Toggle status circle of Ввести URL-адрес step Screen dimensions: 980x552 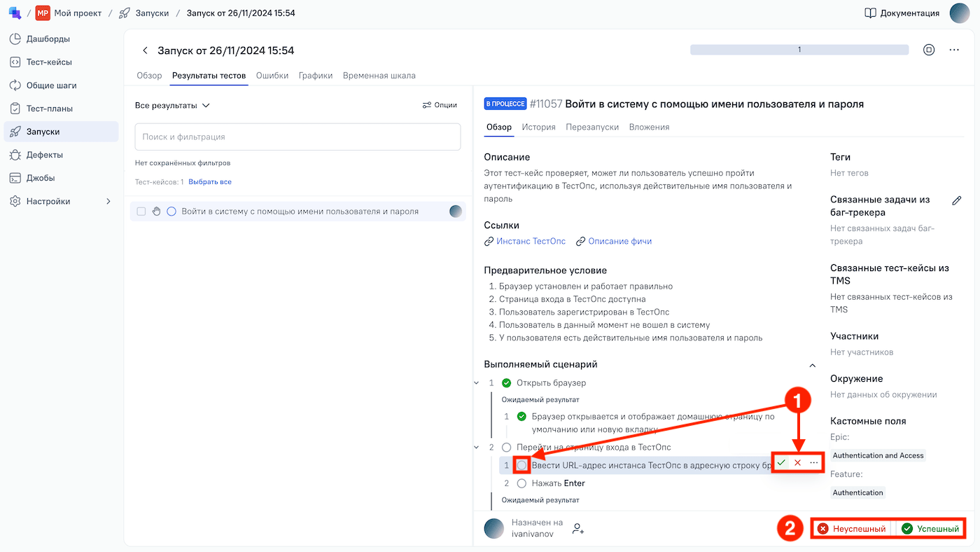[521, 464]
